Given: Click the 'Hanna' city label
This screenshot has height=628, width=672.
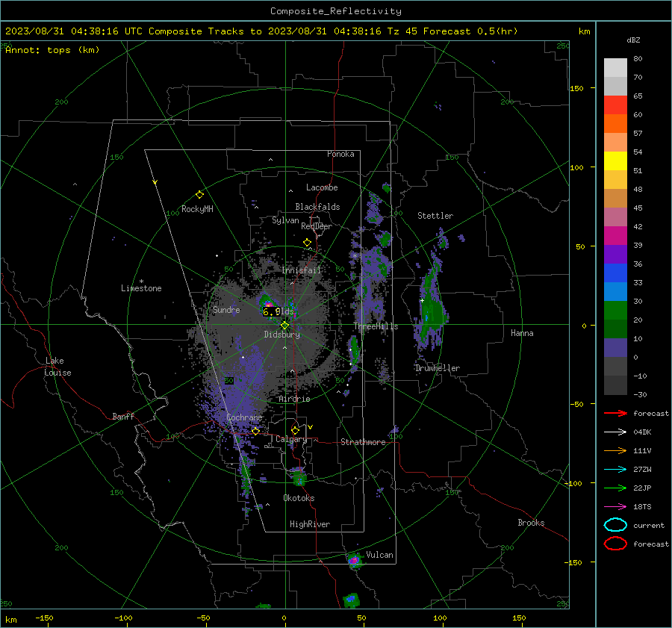Looking at the screenshot, I should [522, 333].
